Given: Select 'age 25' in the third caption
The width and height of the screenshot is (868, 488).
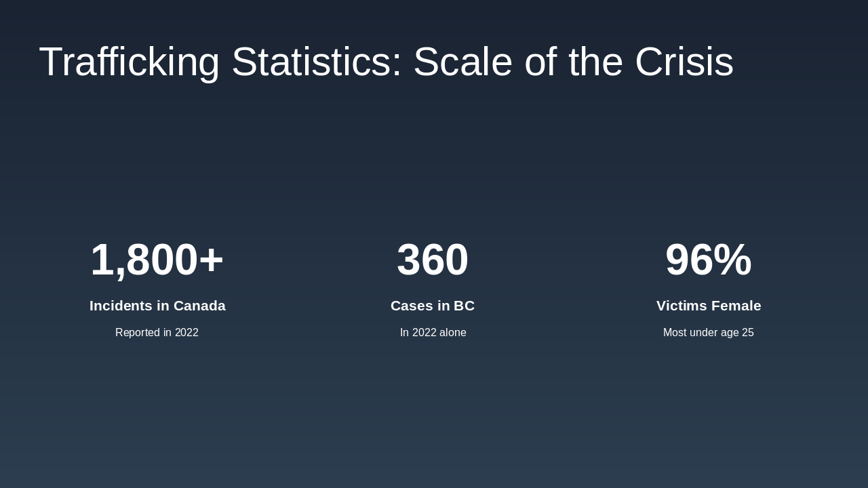Looking at the screenshot, I should tap(738, 333).
